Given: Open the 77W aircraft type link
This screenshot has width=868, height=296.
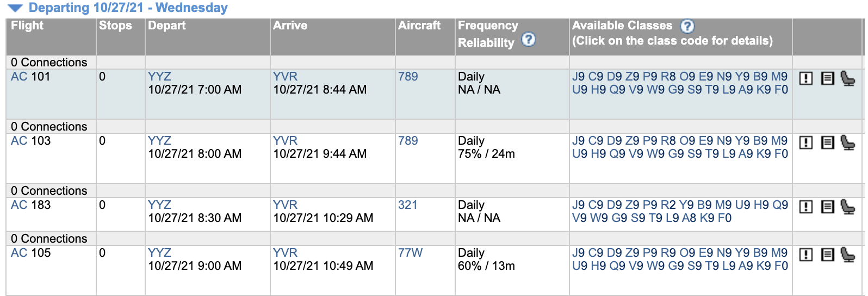Looking at the screenshot, I should [410, 253].
